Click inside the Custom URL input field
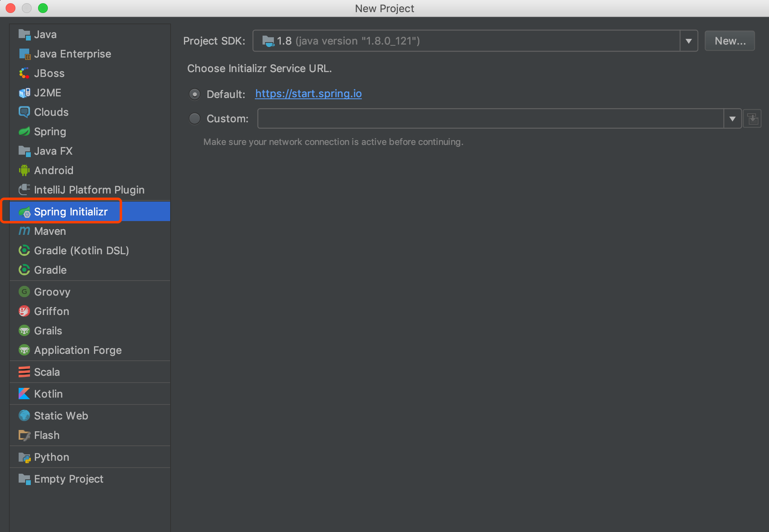The width and height of the screenshot is (769, 532). [491, 119]
